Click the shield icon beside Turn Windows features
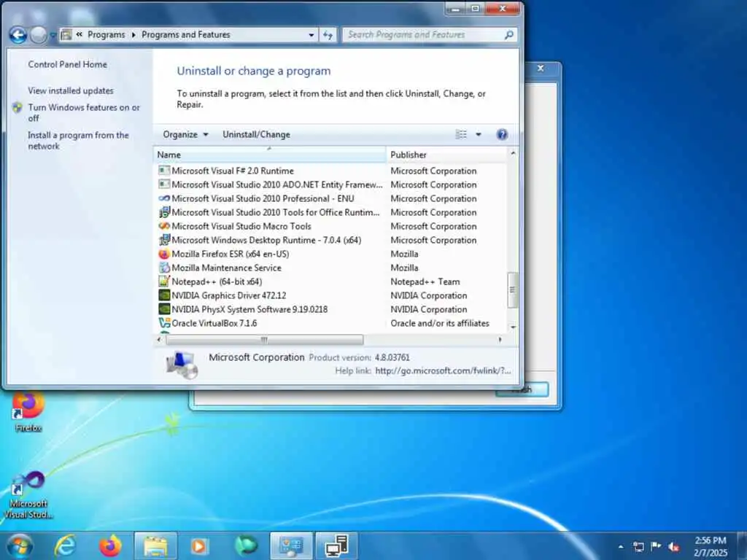Screen dimensions: 747x560 coord(18,108)
